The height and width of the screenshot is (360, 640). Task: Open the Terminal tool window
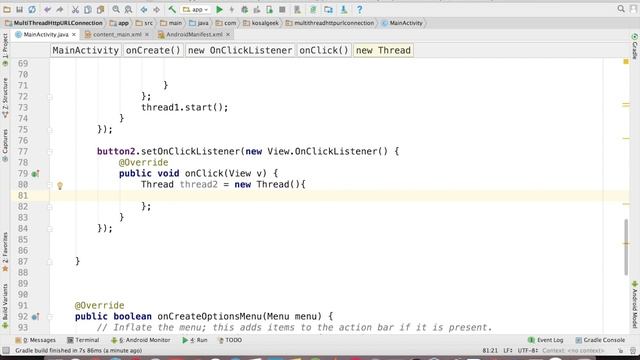tap(83, 340)
